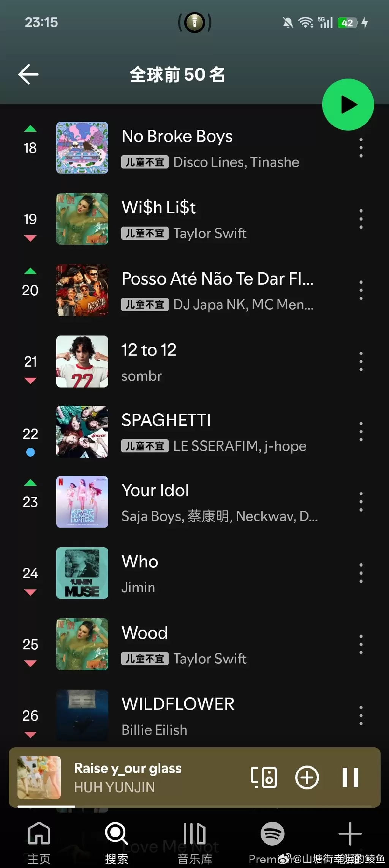Tap the plus create icon
This screenshot has width=389, height=868.
(x=350, y=834)
